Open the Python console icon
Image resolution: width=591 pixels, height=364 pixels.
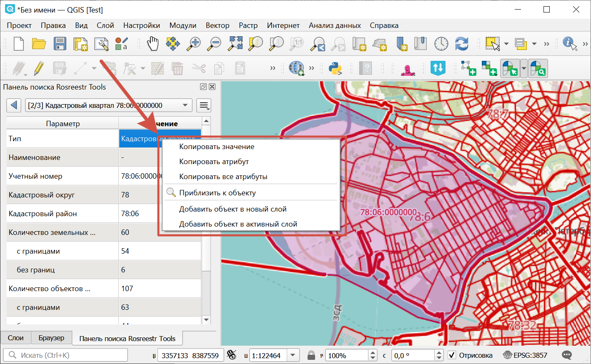pos(335,68)
